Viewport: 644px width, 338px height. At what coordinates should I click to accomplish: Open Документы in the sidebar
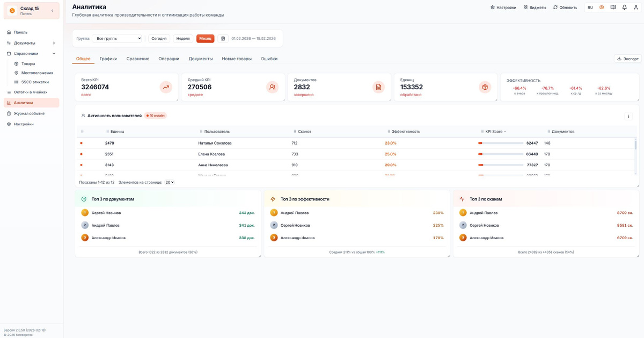pyautogui.click(x=31, y=43)
